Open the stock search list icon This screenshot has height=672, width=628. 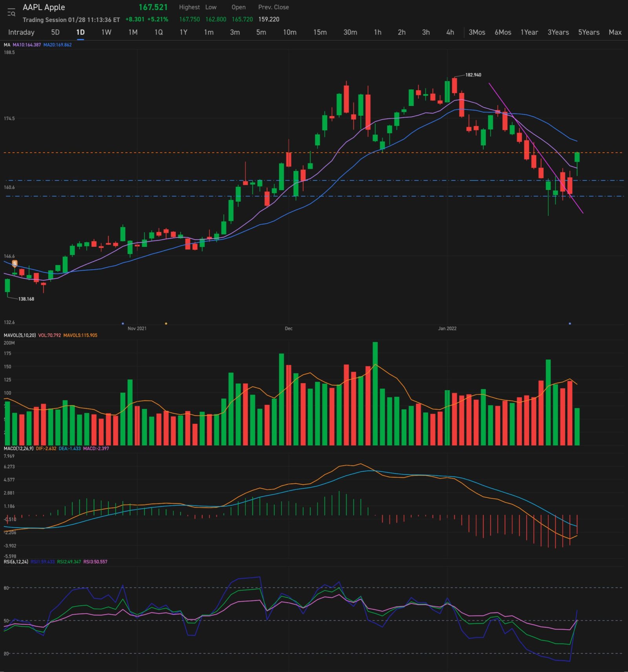tap(11, 13)
